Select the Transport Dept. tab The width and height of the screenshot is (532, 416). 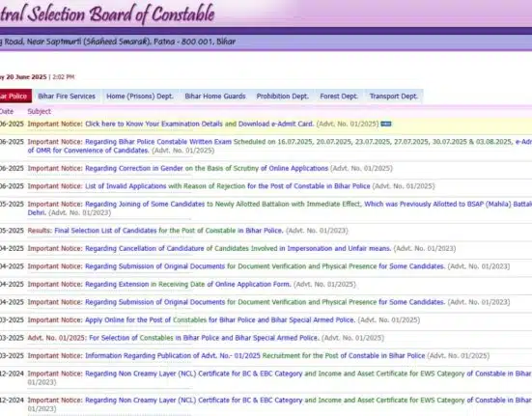pyautogui.click(x=394, y=97)
